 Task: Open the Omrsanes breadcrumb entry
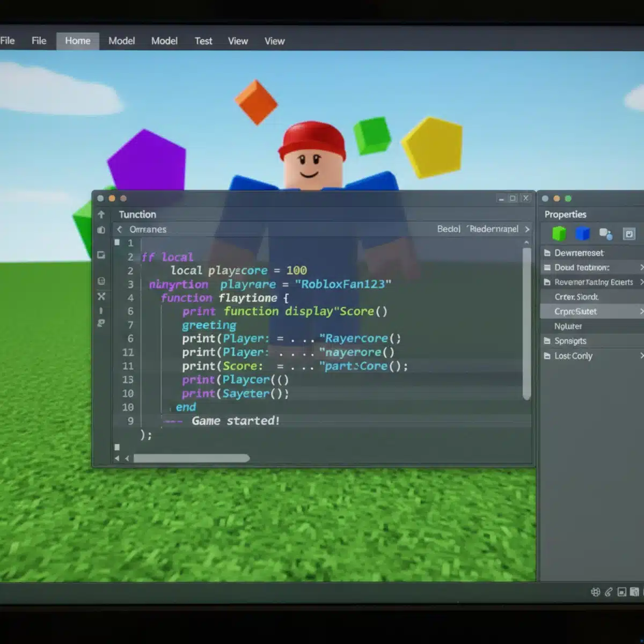pos(147,229)
